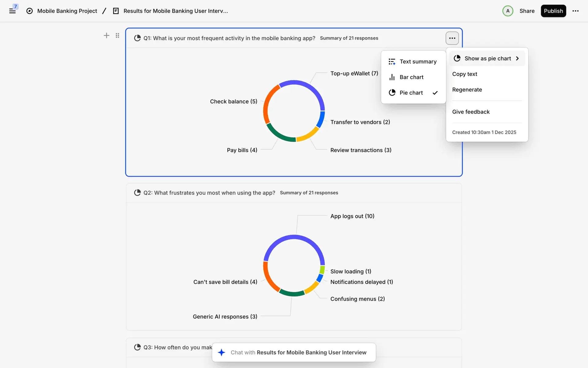Grab the six-dot drag handle icon
The width and height of the screenshot is (588, 368).
(x=117, y=36)
